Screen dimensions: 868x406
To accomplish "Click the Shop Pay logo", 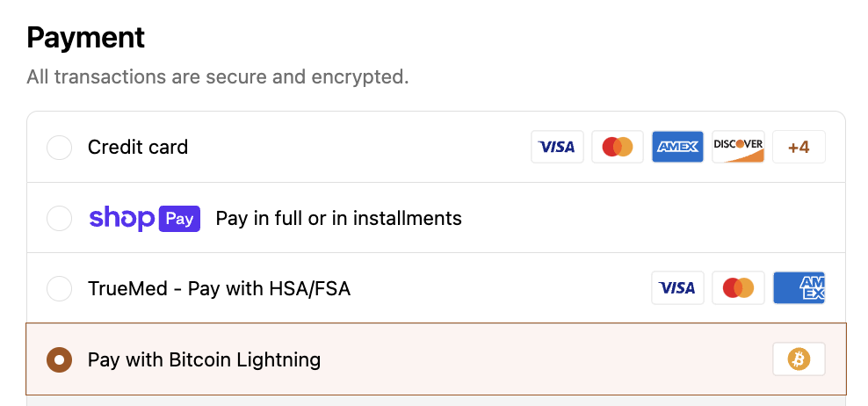I will point(145,218).
